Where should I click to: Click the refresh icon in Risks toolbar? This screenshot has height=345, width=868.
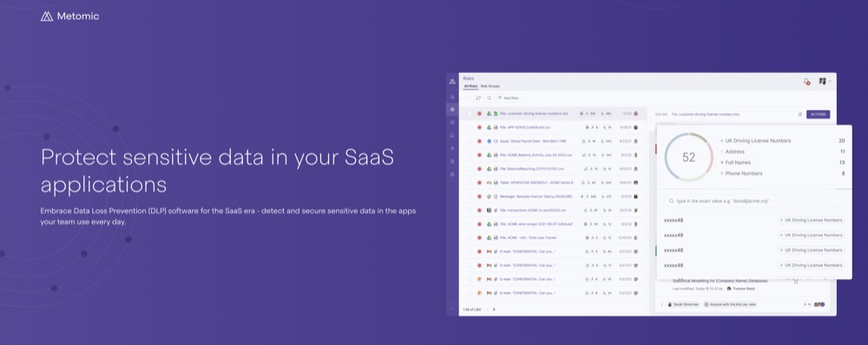coord(478,98)
